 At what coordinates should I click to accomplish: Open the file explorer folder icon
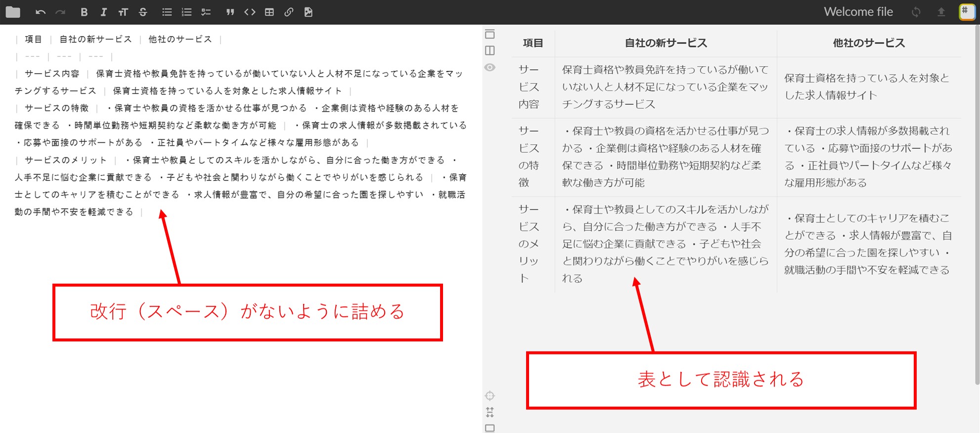tap(13, 12)
